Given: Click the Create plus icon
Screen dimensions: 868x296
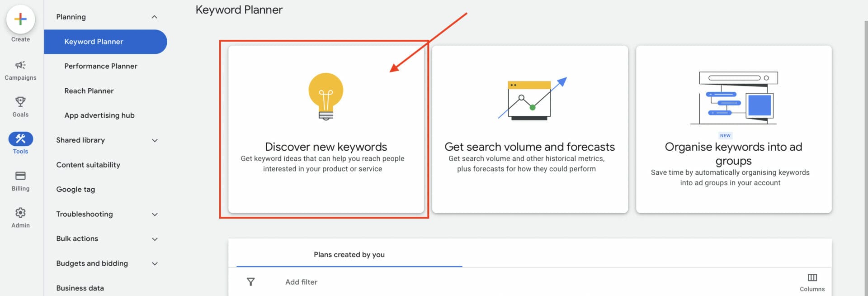Looking at the screenshot, I should click(20, 20).
